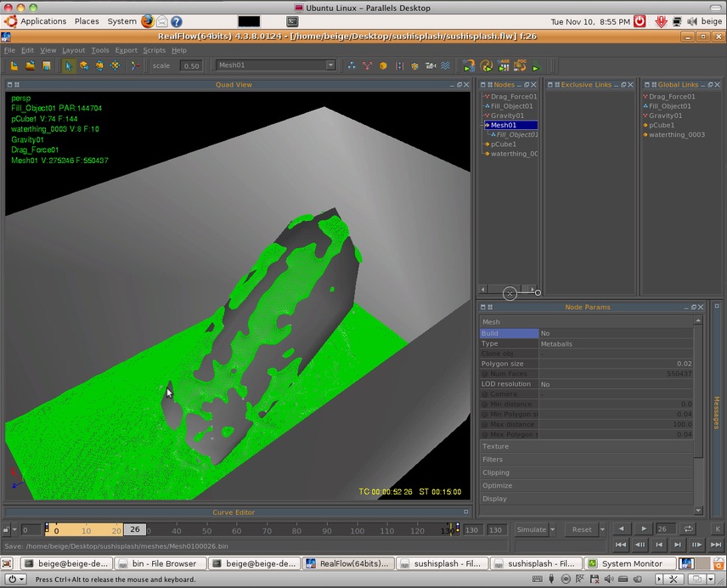This screenshot has height=588, width=727.
Task: Click the new project icon in toolbar
Action: [x=14, y=66]
